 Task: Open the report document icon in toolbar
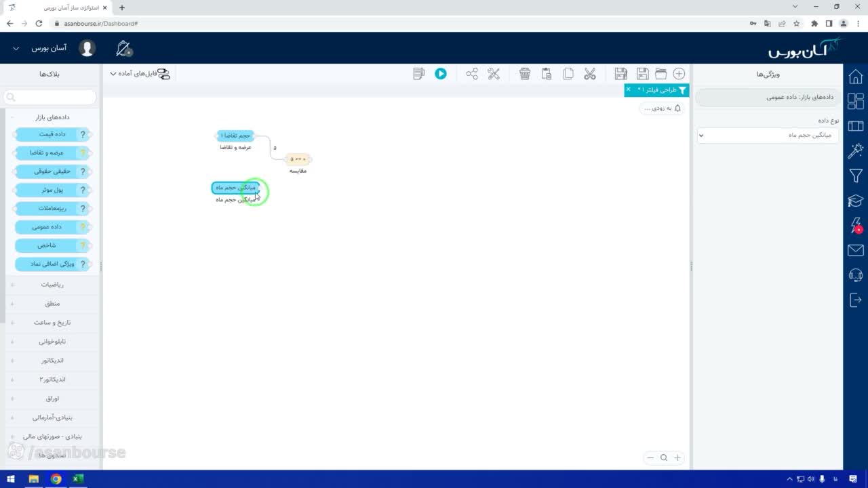point(419,74)
